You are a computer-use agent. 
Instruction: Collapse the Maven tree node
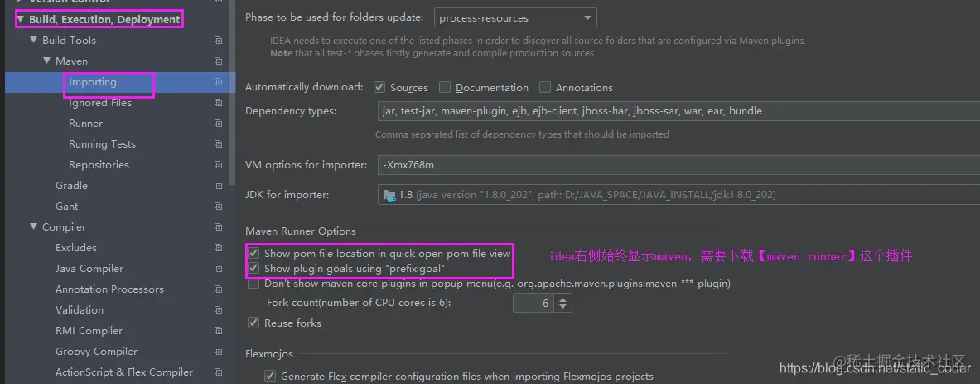pos(47,61)
